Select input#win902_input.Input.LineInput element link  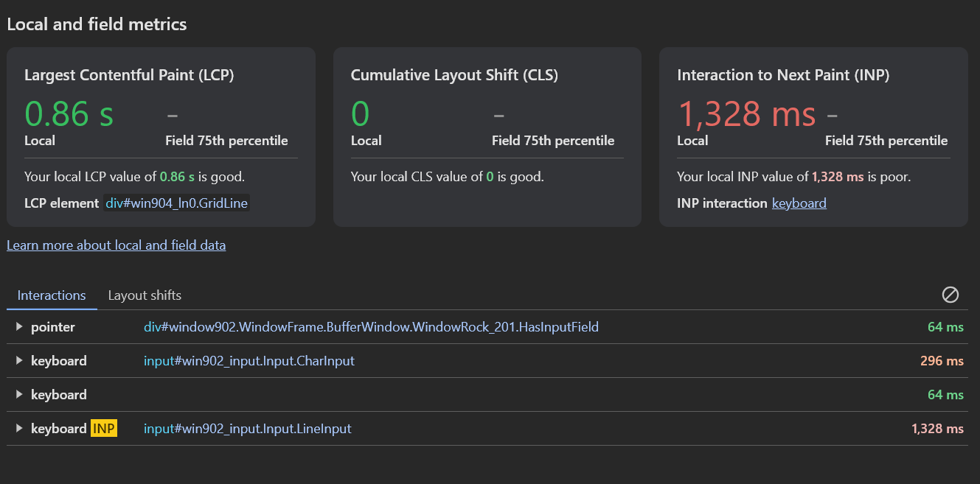tap(248, 429)
